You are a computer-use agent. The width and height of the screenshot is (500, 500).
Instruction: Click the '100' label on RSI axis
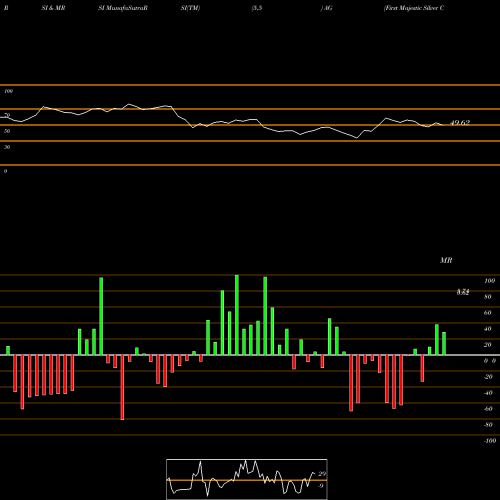click(8, 91)
